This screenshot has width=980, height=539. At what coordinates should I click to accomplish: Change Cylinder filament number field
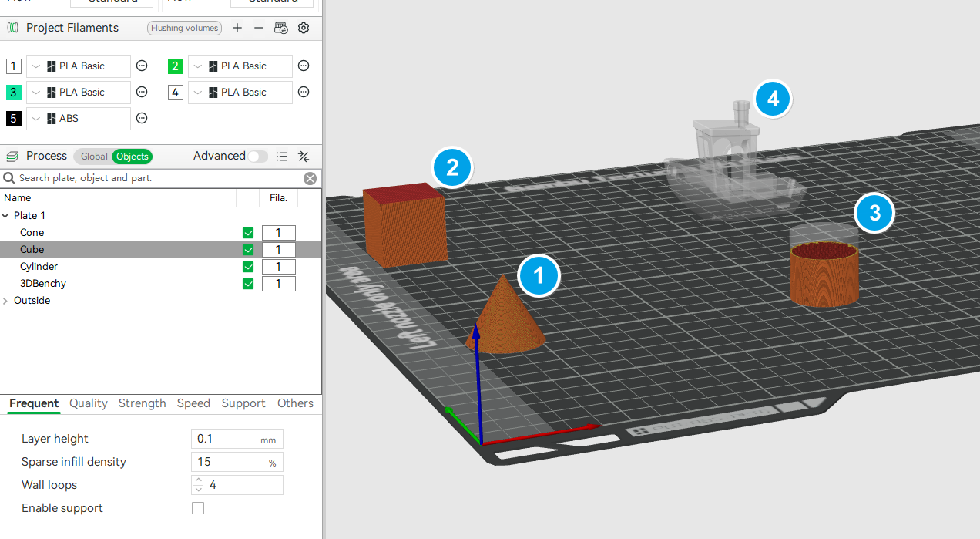(x=279, y=267)
